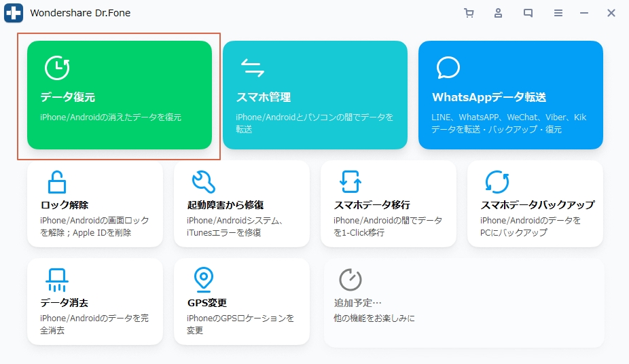Click the text iPhone/Androidの消えたデータを復元
This screenshot has height=364, width=629.
111,117
